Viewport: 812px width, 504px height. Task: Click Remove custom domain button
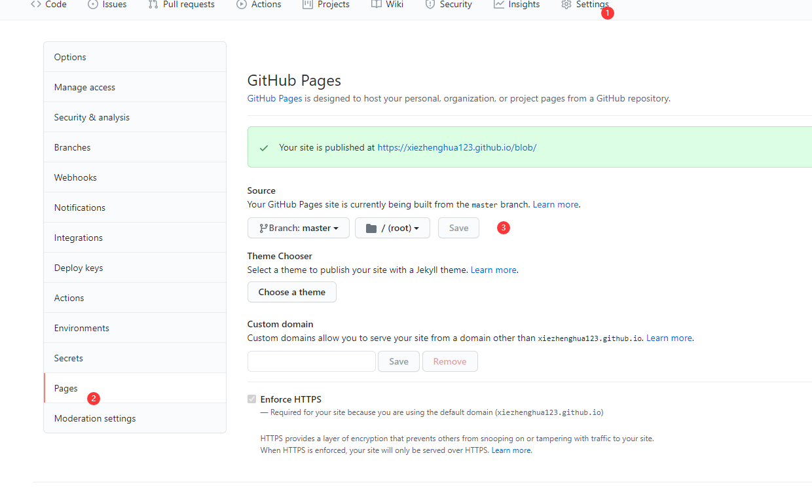tap(450, 361)
